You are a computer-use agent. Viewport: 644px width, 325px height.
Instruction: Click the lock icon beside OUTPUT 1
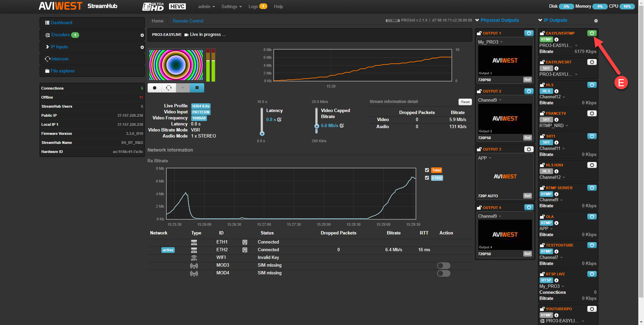tap(479, 33)
